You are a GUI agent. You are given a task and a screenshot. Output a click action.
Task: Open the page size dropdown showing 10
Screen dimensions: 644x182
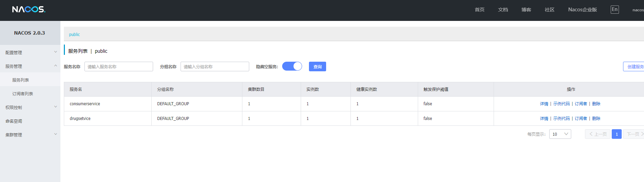pyautogui.click(x=560, y=134)
